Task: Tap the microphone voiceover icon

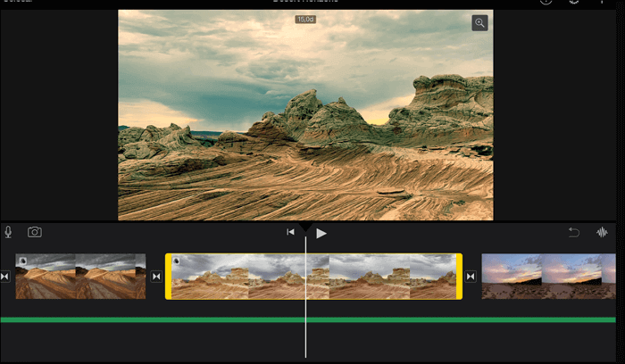Action: (9, 232)
